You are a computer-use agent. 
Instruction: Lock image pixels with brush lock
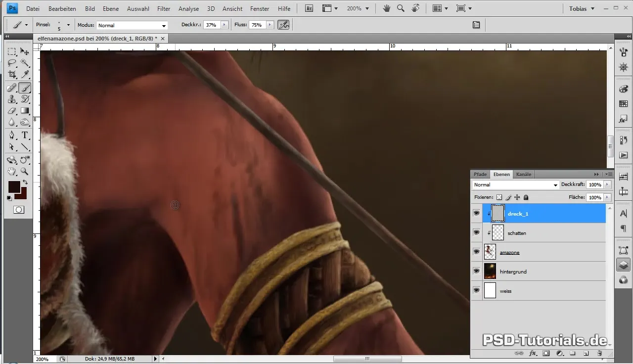508,197
